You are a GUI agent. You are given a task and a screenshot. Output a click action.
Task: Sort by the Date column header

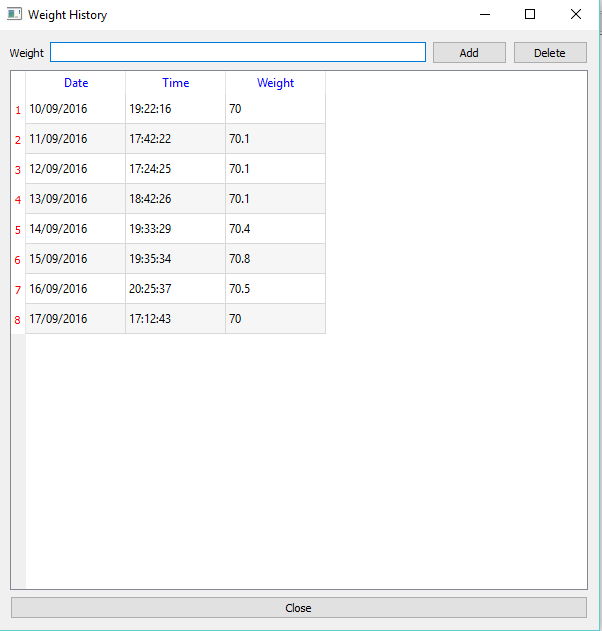pyautogui.click(x=76, y=83)
